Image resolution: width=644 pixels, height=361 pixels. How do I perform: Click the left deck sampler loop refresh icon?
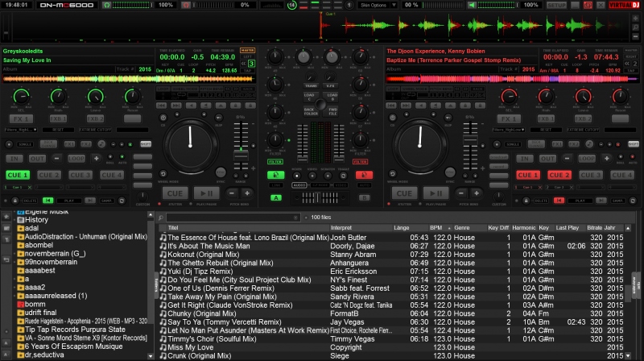click(122, 201)
